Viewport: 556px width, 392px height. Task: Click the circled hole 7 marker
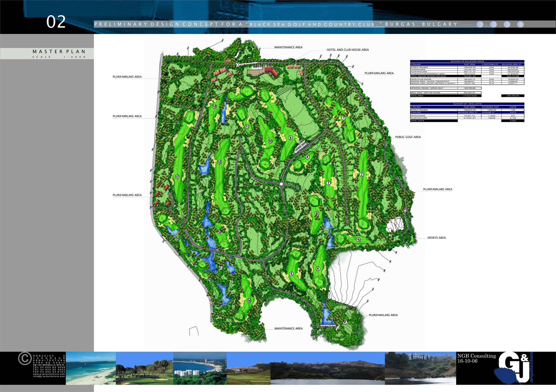point(328,183)
